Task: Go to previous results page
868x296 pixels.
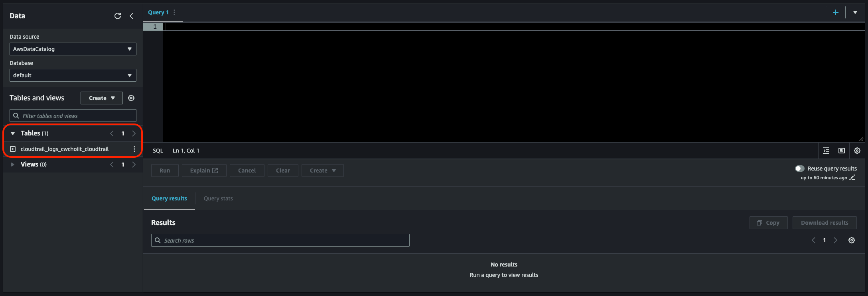Action: 813,240
